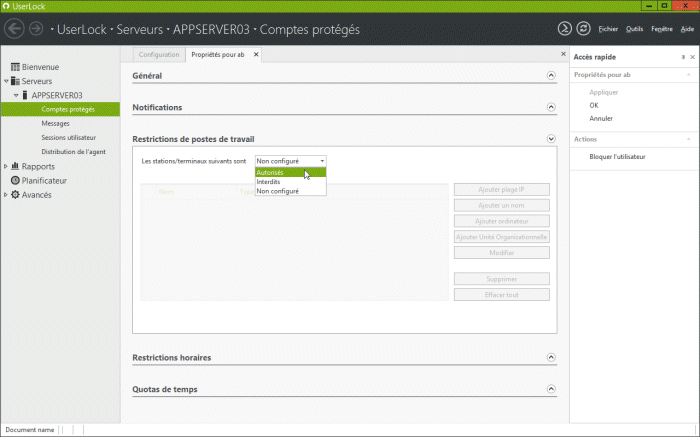Viewport: 700px width, 437px height.
Task: Click OK in Accès rapide
Action: [594, 105]
